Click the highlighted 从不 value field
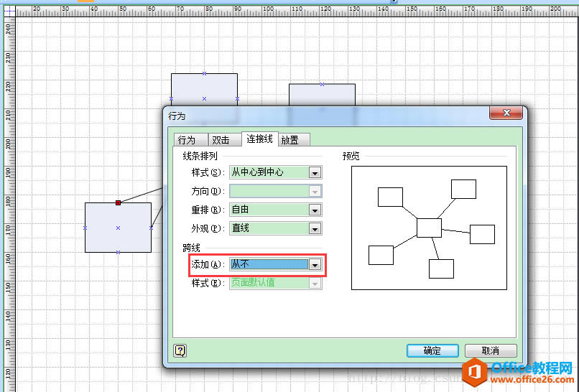Screen dimensions: 579x392 pos(269,264)
